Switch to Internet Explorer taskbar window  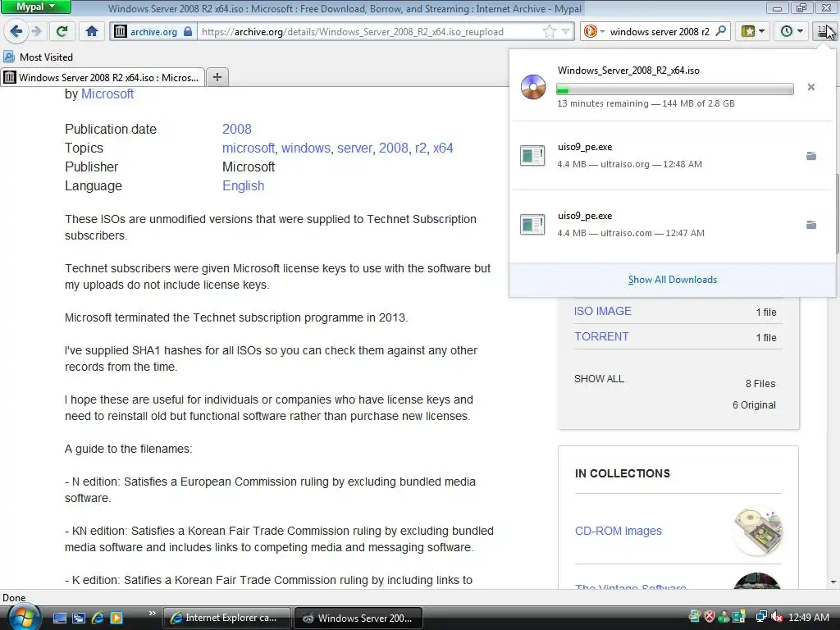point(227,618)
